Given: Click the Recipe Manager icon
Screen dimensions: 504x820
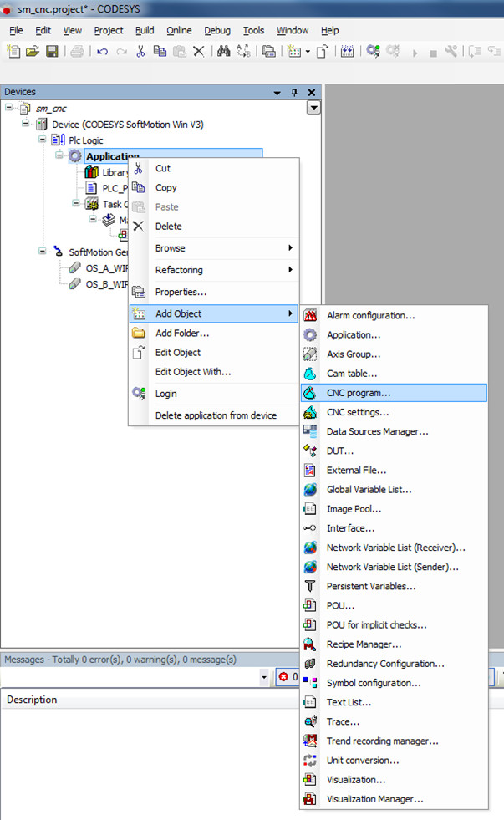Looking at the screenshot, I should [x=310, y=644].
